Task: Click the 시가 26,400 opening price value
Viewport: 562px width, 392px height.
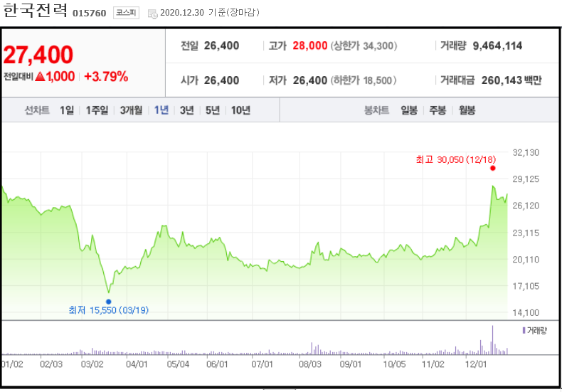Action: (221, 80)
